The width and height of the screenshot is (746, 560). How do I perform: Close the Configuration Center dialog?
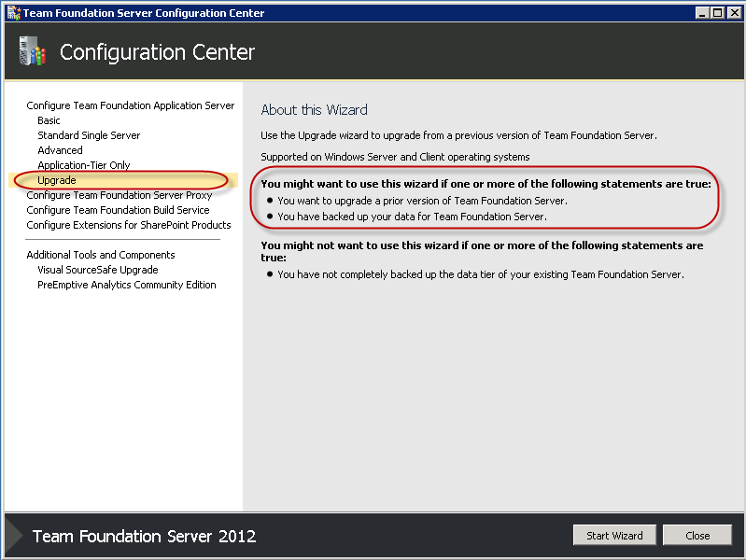697,535
